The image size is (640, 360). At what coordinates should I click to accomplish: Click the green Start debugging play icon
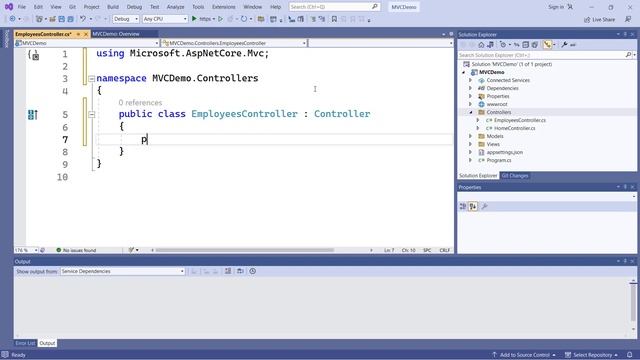(x=194, y=19)
